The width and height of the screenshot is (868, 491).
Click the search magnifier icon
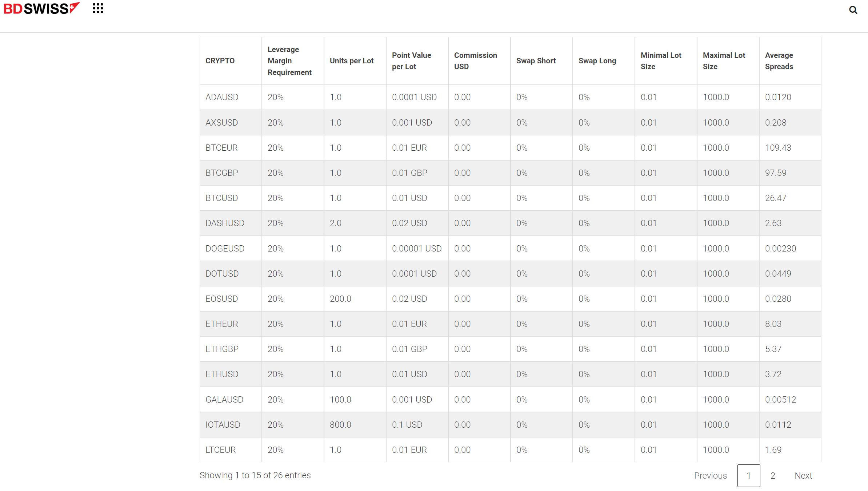[x=853, y=10]
